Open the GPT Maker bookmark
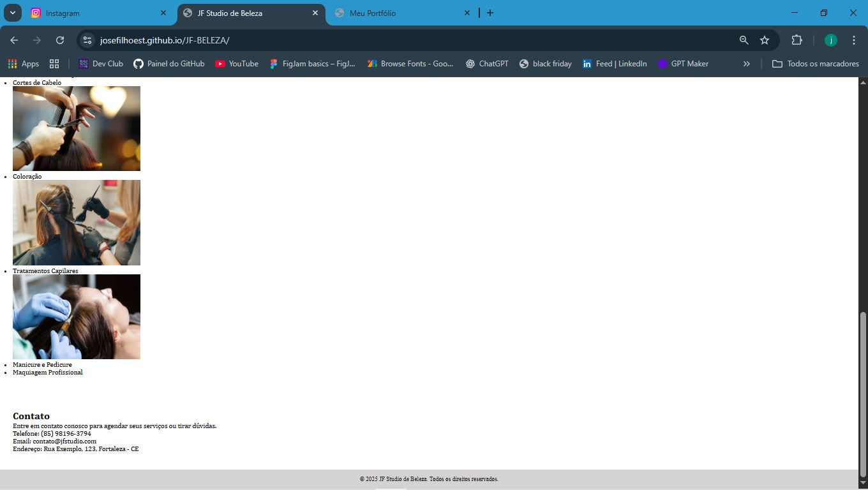Viewport: 868px width, 490px height. (x=683, y=64)
